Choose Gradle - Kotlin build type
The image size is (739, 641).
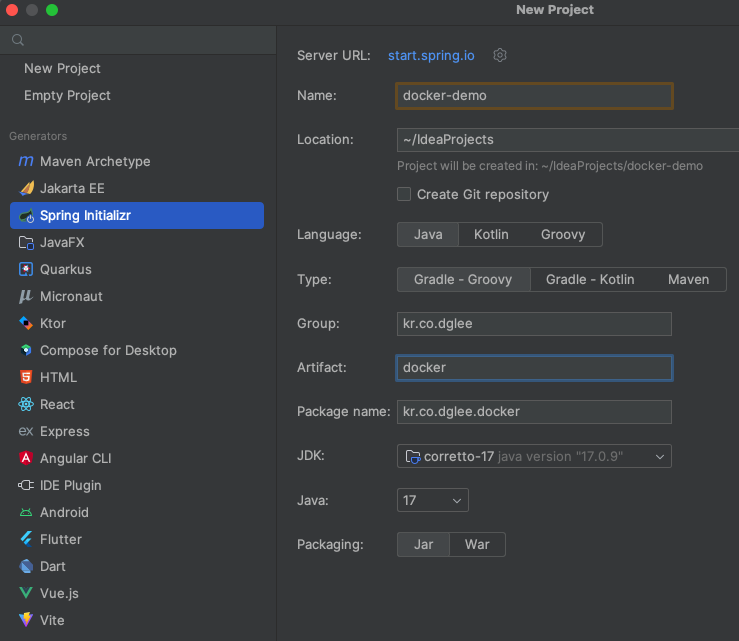coord(590,279)
